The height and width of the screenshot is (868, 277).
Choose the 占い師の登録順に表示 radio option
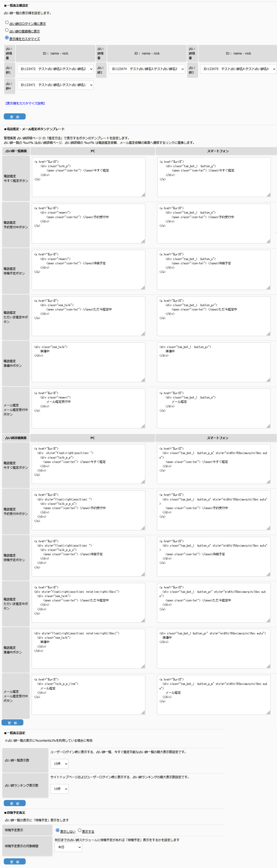(x=7, y=30)
